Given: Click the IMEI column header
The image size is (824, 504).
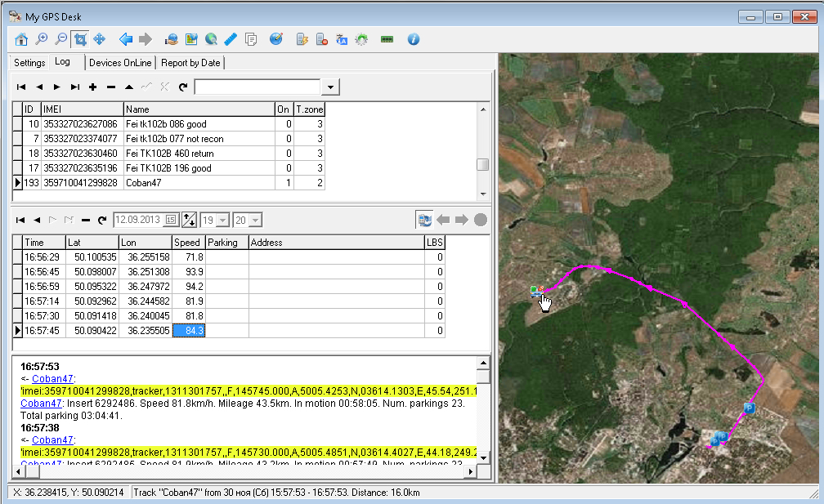Looking at the screenshot, I should click(83, 109).
